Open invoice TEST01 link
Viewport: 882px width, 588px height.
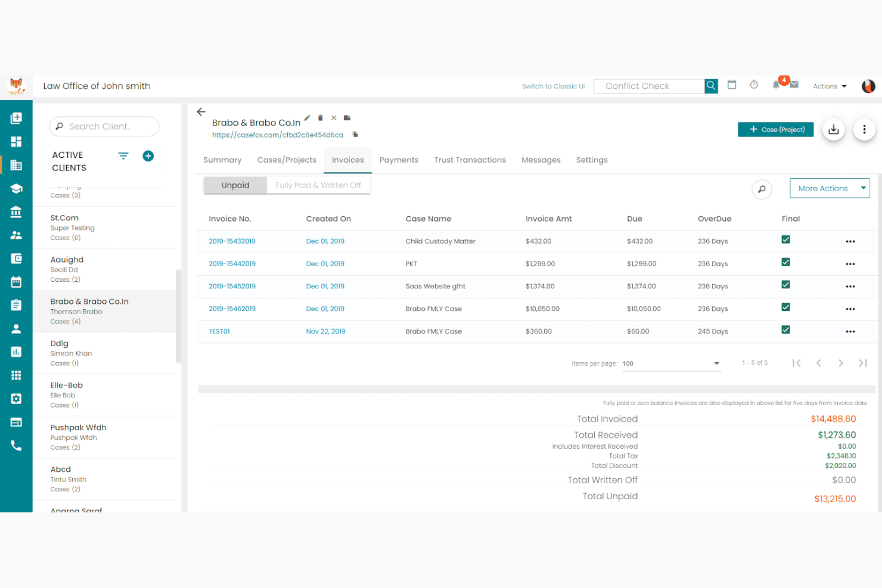(x=219, y=331)
